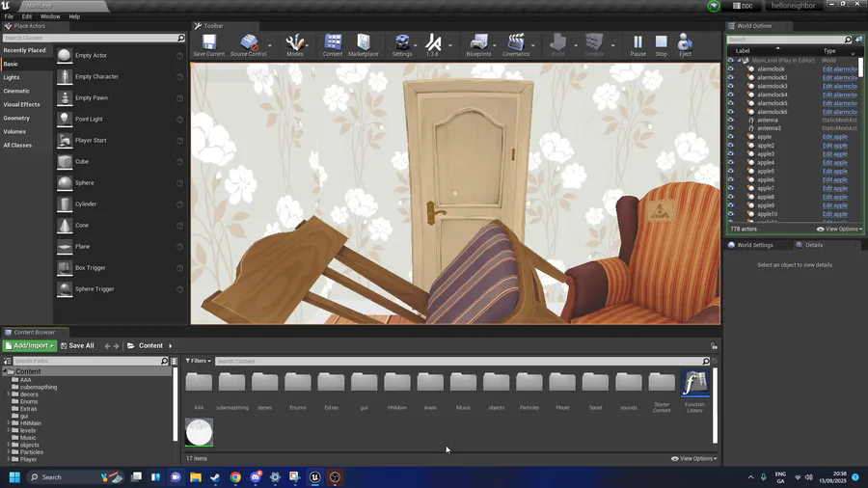Select the Sphere actor icon
The height and width of the screenshot is (488, 868).
pos(65,182)
